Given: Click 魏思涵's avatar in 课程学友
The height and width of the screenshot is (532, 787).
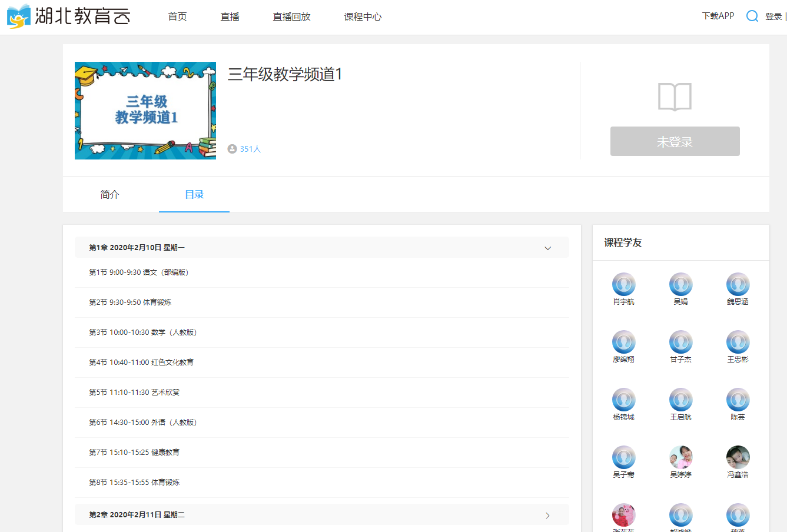Looking at the screenshot, I should 738,284.
